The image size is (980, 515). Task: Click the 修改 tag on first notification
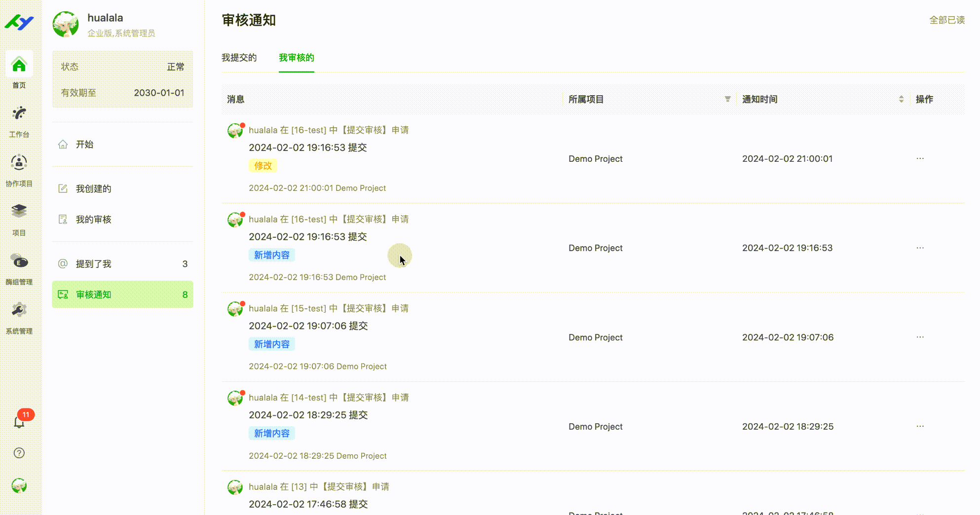(263, 166)
